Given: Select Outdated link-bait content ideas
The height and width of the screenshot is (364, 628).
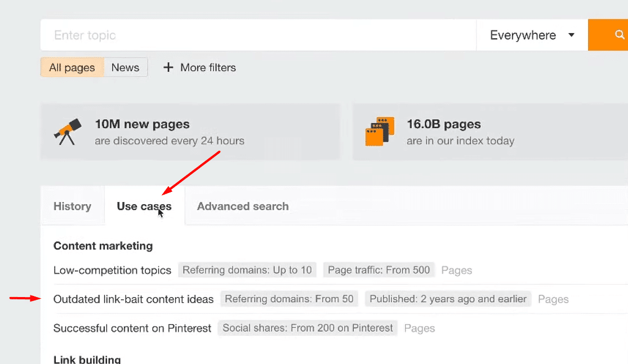Looking at the screenshot, I should 133,299.
